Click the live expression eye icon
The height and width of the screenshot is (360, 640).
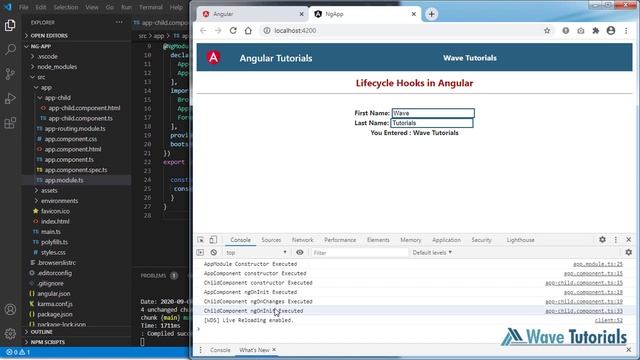coord(300,252)
